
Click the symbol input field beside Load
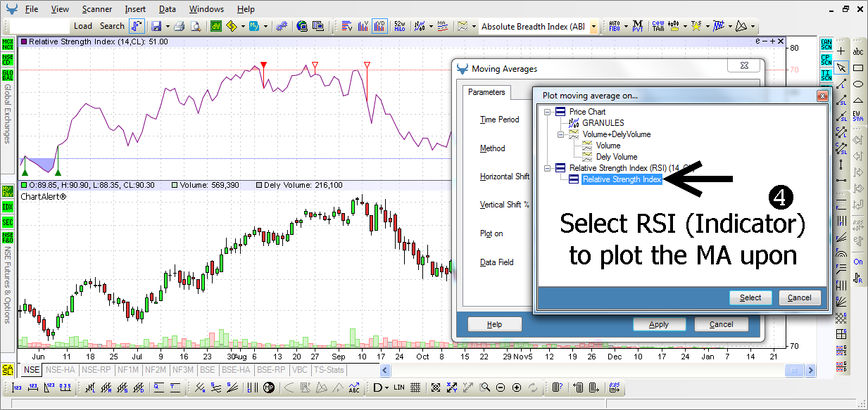point(41,26)
